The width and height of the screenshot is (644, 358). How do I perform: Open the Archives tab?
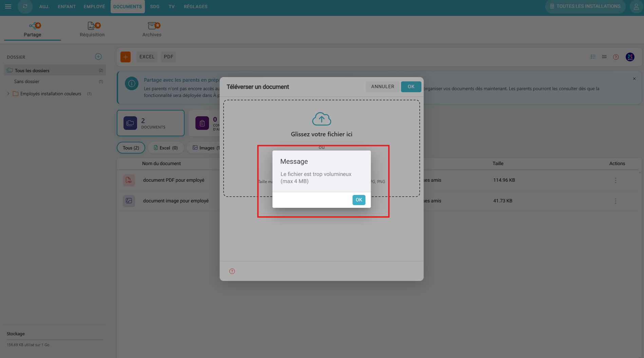[152, 30]
